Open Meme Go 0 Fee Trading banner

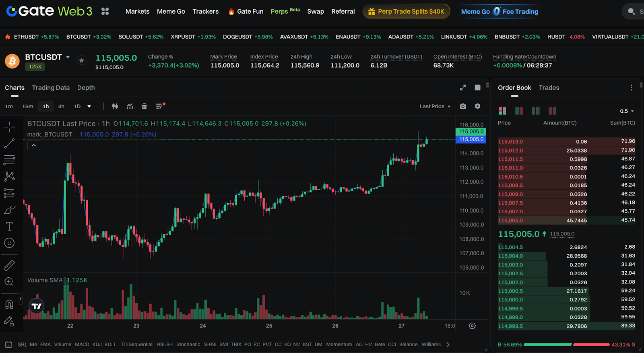point(500,11)
